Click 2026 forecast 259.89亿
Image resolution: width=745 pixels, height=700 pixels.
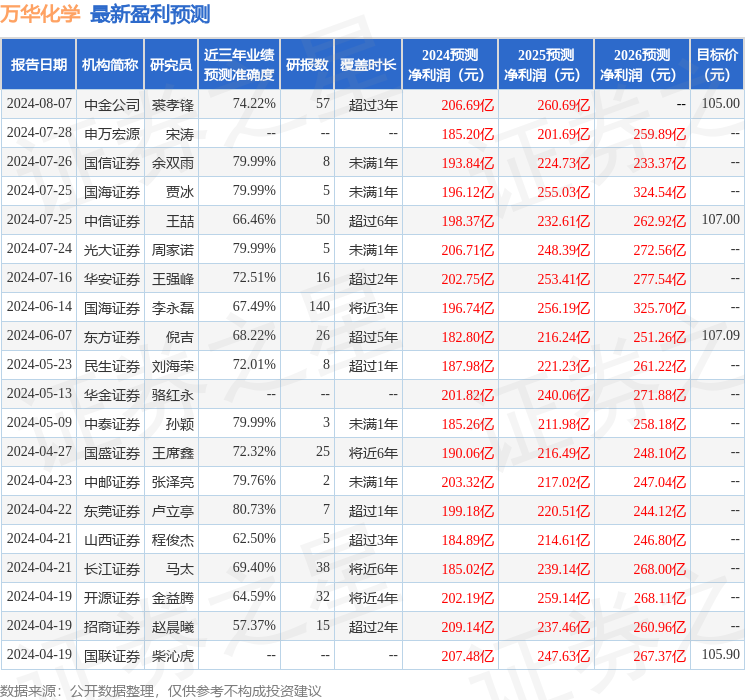[659, 134]
